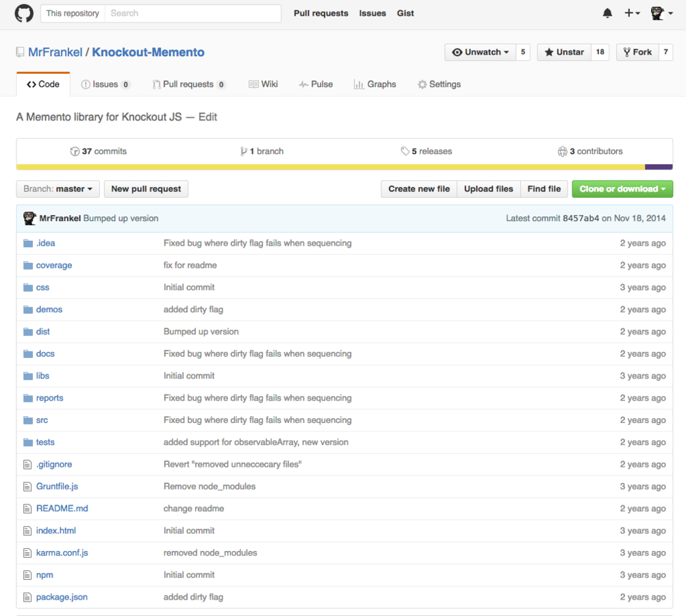Screen dimensions: 686x616
Task: Click the README.md file icon
Action: 27,509
